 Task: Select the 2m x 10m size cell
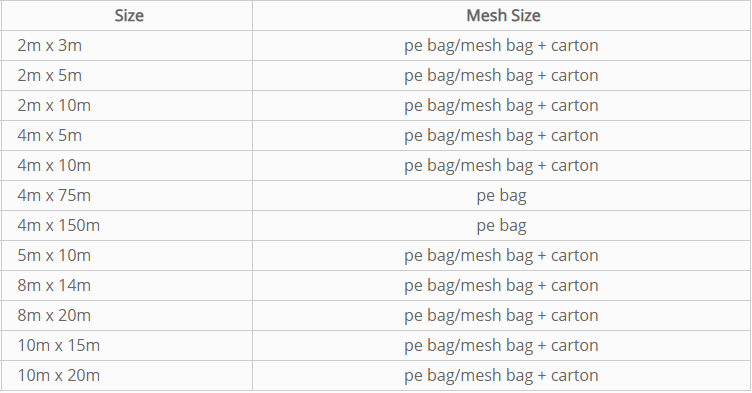[127, 106]
